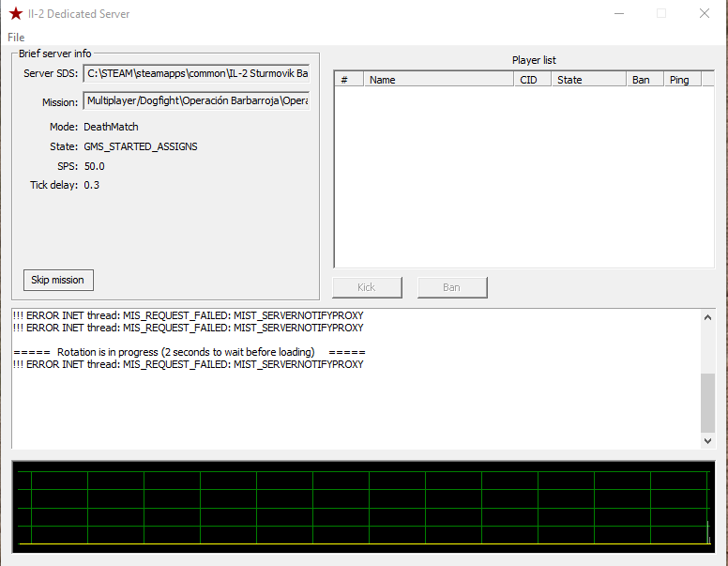This screenshot has height=566, width=728.
Task: Click the Kick button
Action: (x=367, y=287)
